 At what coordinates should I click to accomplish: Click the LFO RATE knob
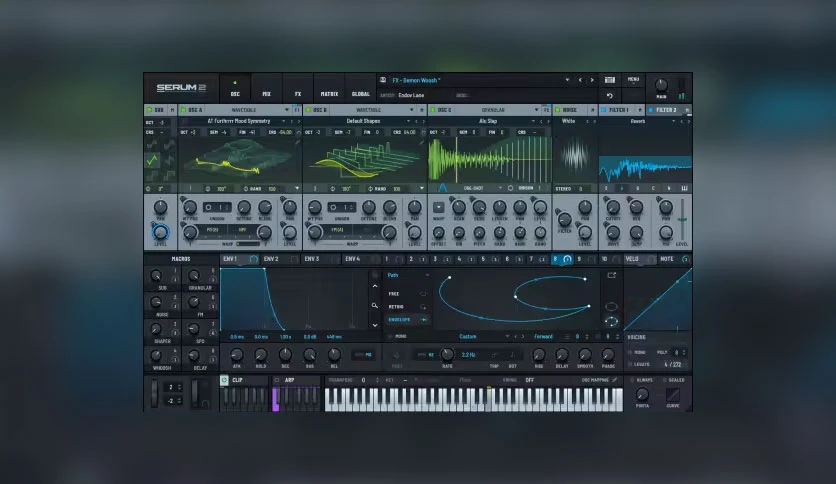coord(447,354)
